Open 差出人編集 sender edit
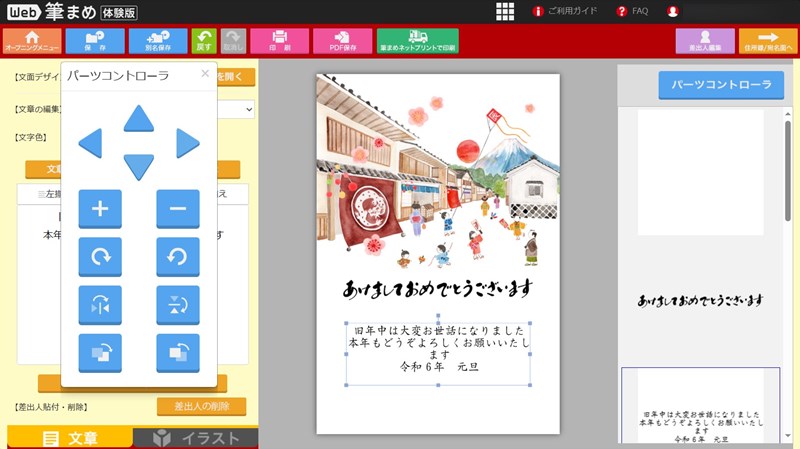 (705, 41)
